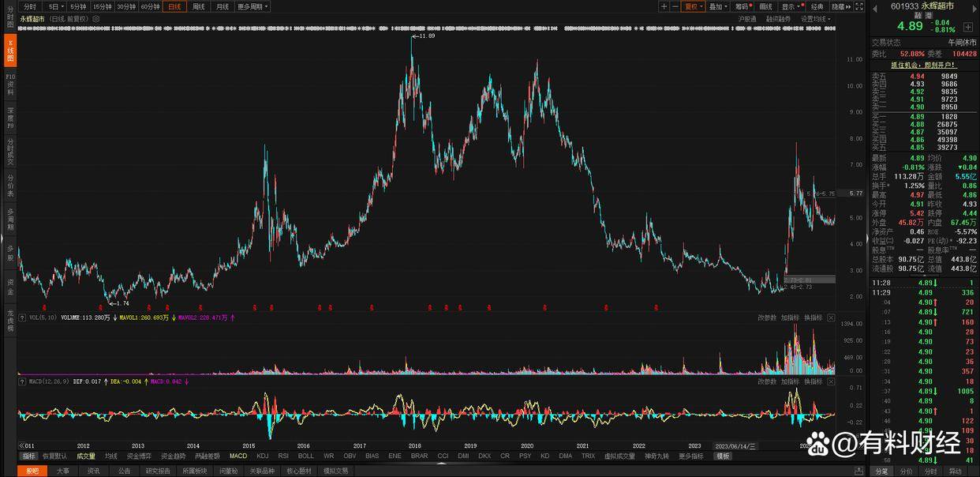
Task: Select 日线 daily chart
Action: click(x=174, y=6)
